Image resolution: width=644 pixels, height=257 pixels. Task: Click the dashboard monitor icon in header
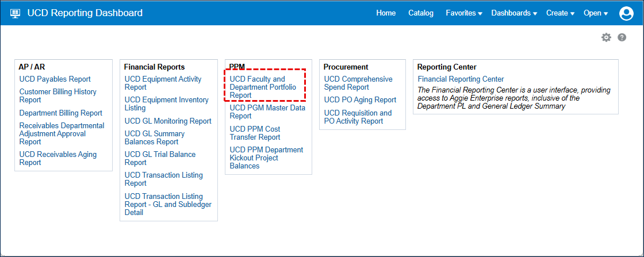tap(16, 13)
